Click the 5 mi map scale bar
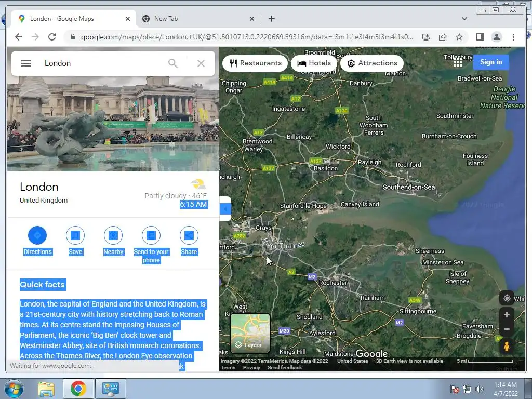Screen dimensions: 532x399 (x=485, y=361)
